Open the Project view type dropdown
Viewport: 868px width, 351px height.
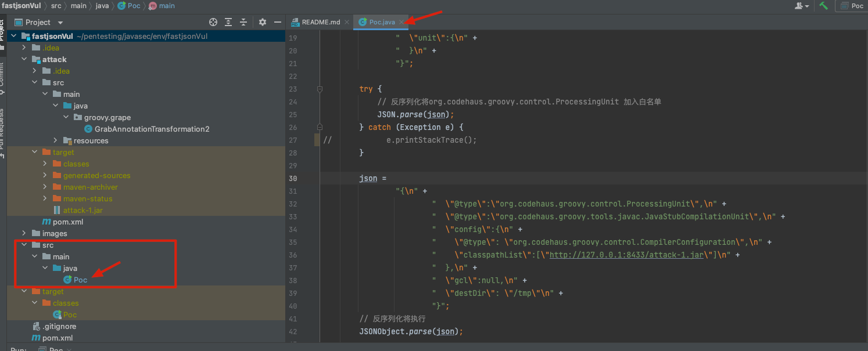click(60, 23)
